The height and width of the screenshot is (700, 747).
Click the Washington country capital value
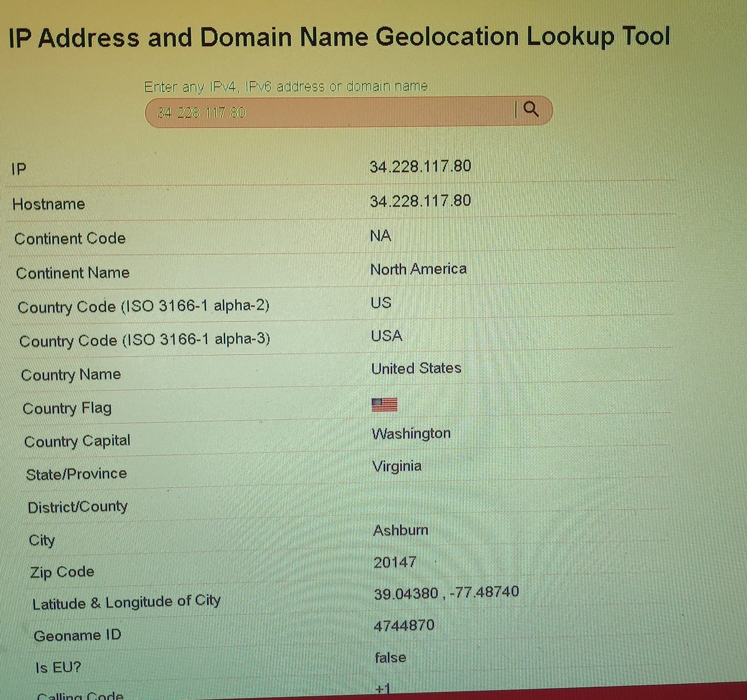coord(411,433)
